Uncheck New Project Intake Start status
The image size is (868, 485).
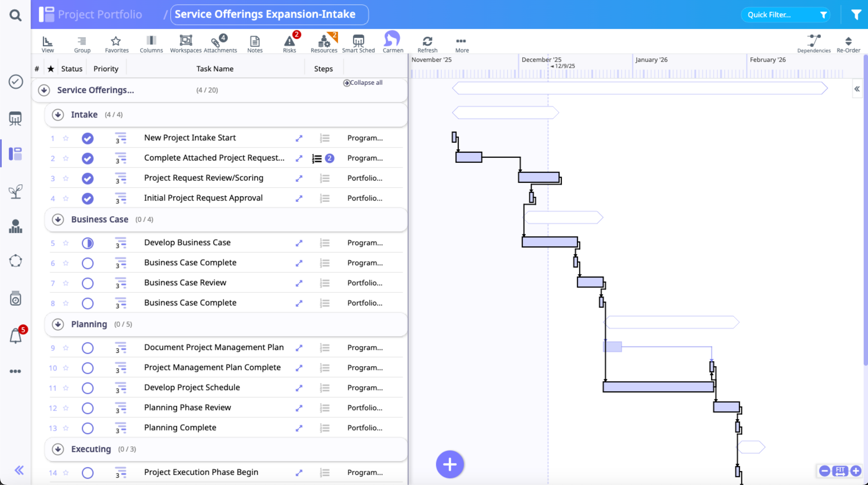click(88, 138)
